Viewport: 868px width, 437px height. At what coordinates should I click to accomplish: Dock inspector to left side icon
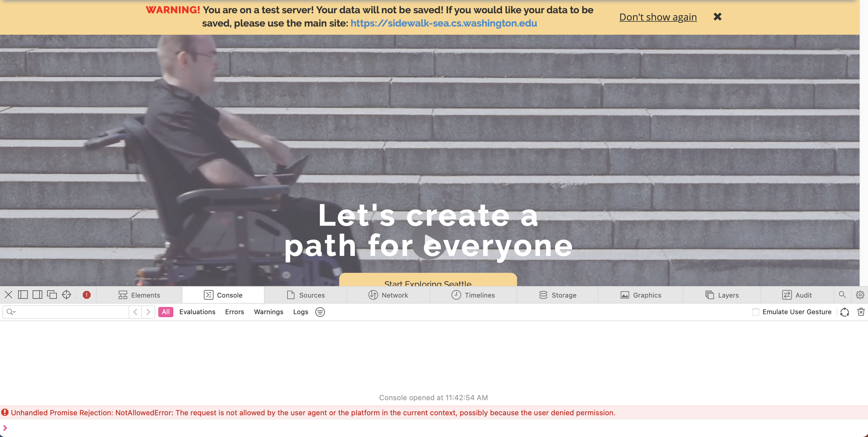point(23,295)
